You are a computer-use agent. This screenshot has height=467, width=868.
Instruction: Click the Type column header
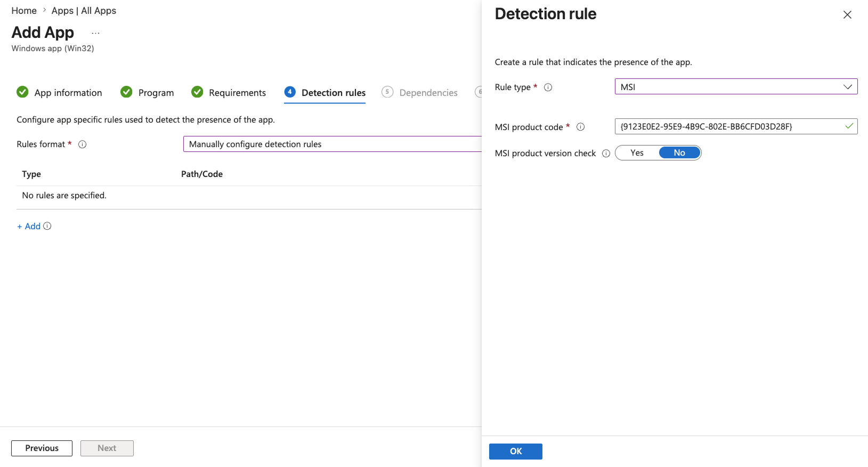click(x=31, y=174)
